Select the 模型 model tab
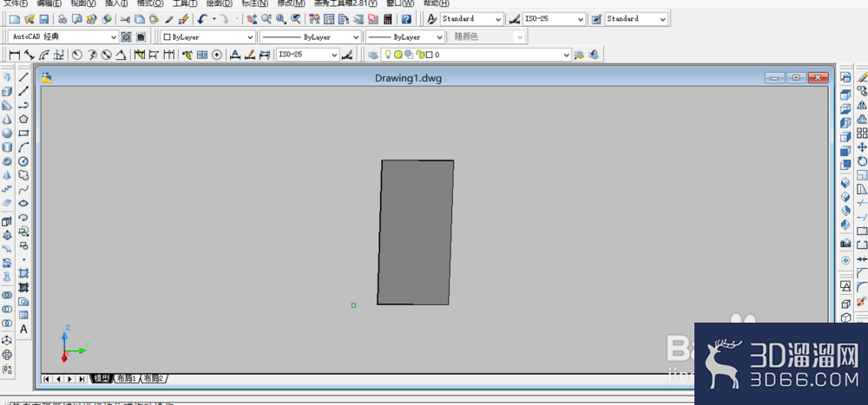Screen dimensions: 868x405 click(x=102, y=378)
